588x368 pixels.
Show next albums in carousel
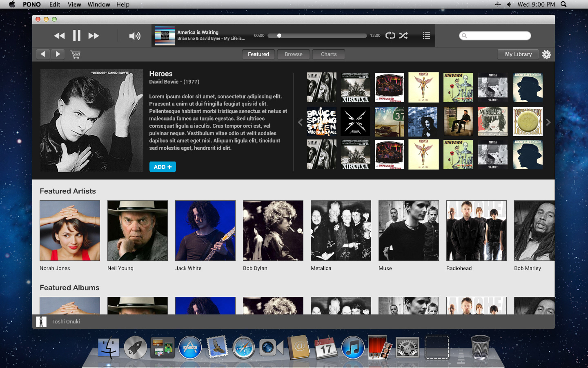(x=548, y=122)
